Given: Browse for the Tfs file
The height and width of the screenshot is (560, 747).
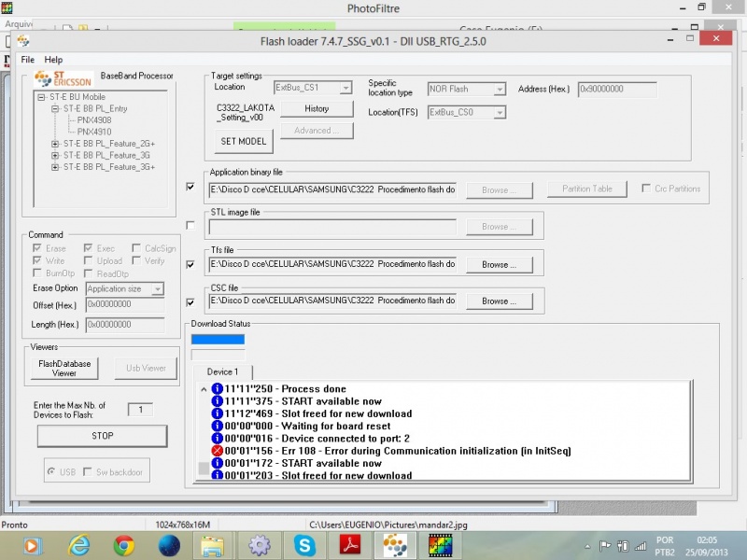Looking at the screenshot, I should pos(499,265).
